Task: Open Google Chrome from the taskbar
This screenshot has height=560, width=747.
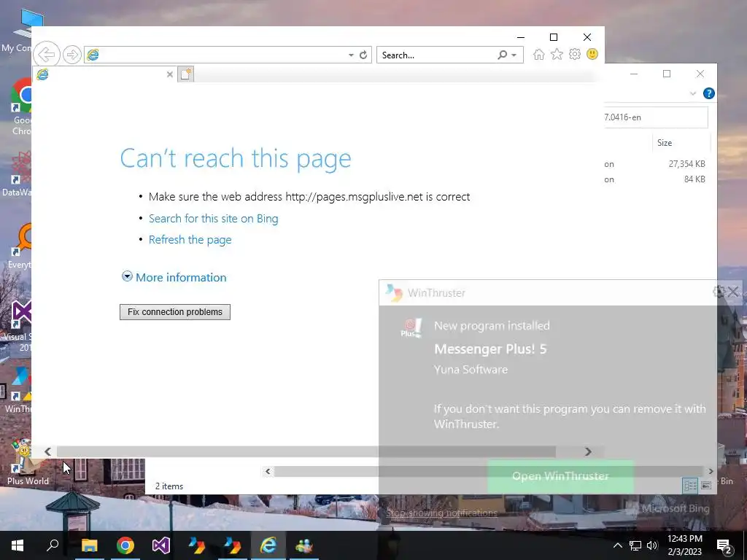Action: 125,545
